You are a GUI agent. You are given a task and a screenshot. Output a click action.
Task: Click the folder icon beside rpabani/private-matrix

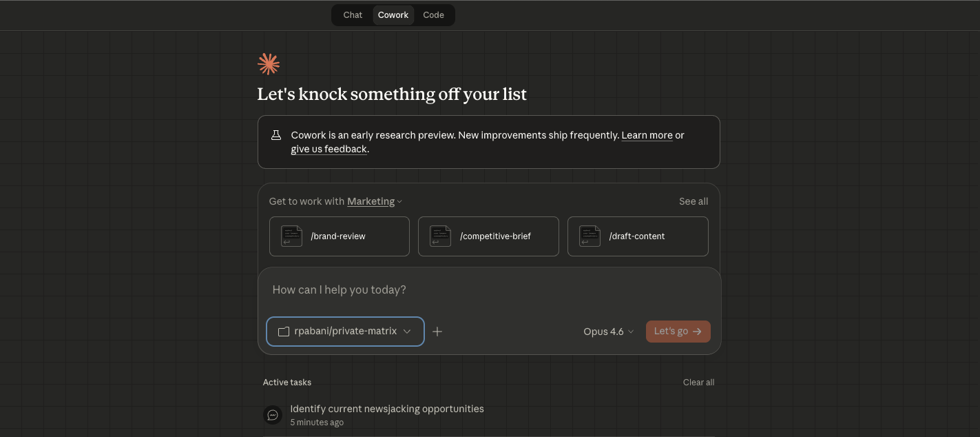click(283, 332)
